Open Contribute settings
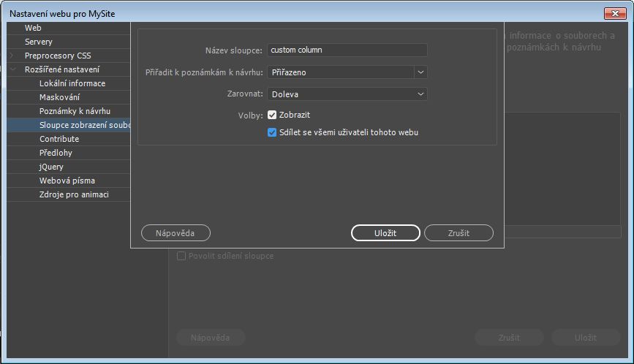This screenshot has height=364, width=634. pyautogui.click(x=68, y=139)
